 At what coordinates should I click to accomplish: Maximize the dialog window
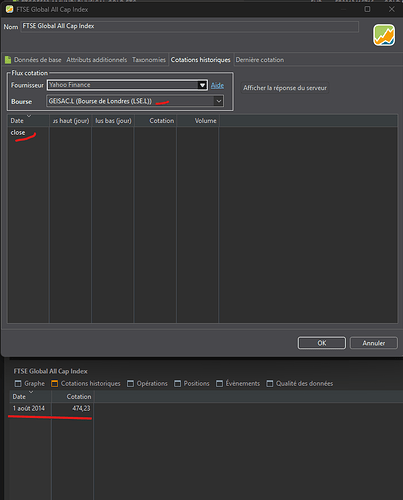click(x=367, y=9)
